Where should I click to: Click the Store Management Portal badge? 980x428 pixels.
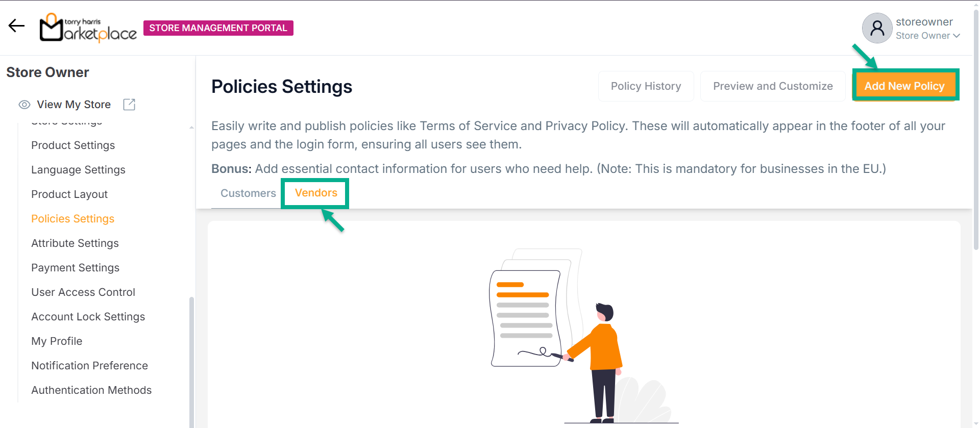(218, 28)
